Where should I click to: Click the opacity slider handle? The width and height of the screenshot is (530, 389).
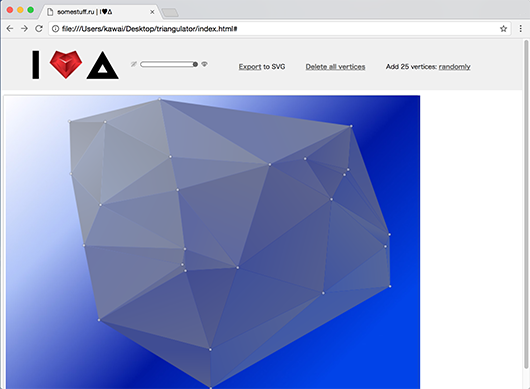point(195,64)
